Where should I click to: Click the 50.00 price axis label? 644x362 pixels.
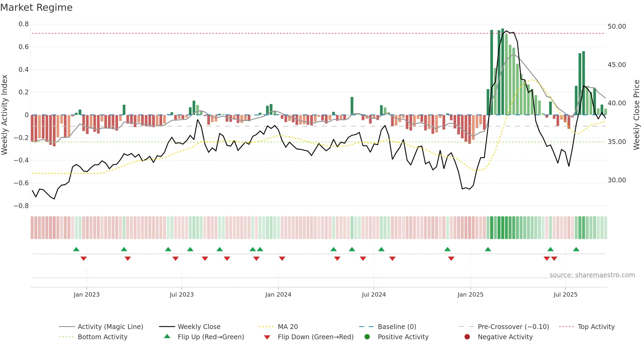click(x=617, y=27)
